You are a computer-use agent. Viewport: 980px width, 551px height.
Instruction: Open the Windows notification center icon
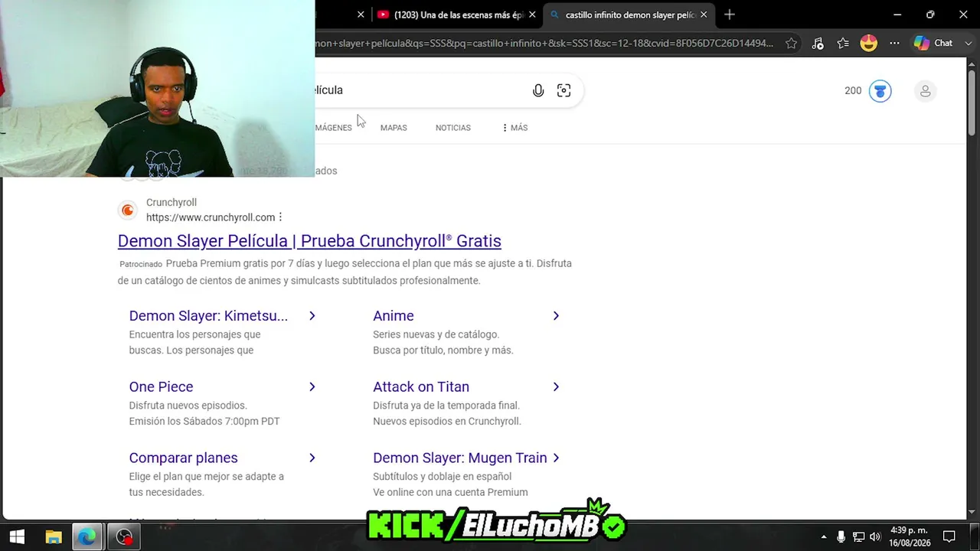(949, 536)
